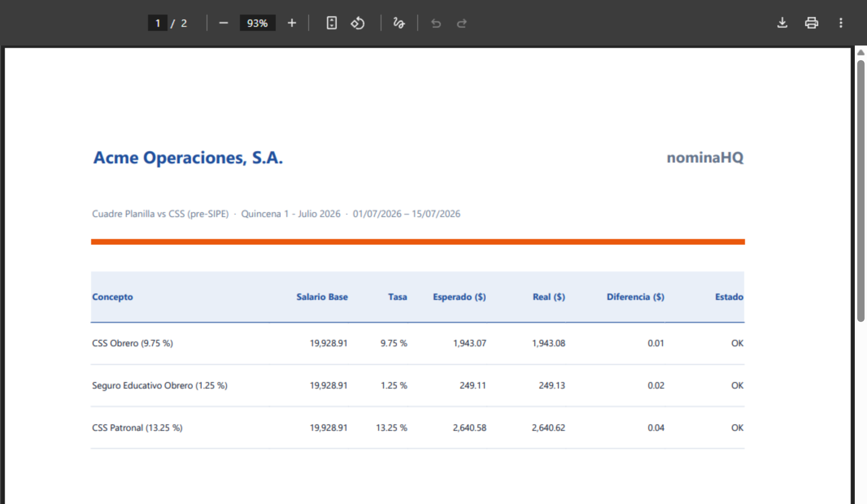The width and height of the screenshot is (867, 504).
Task: Click the nominaHQ logo text
Action: click(x=705, y=157)
